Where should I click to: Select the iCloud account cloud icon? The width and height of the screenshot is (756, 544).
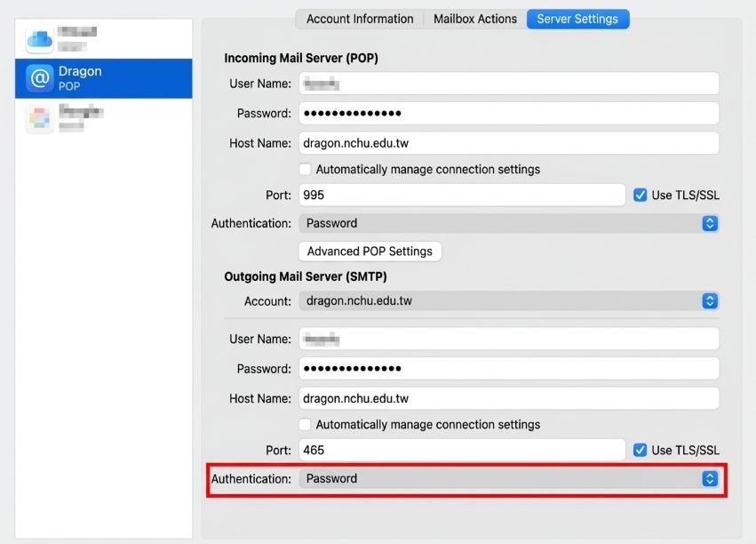(40, 39)
